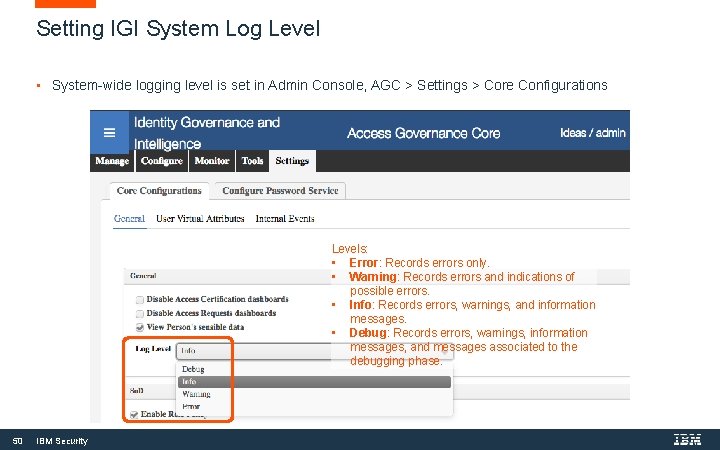Choose Info from Log Level list
Screen dimensions: 720x450
[x=315, y=382]
